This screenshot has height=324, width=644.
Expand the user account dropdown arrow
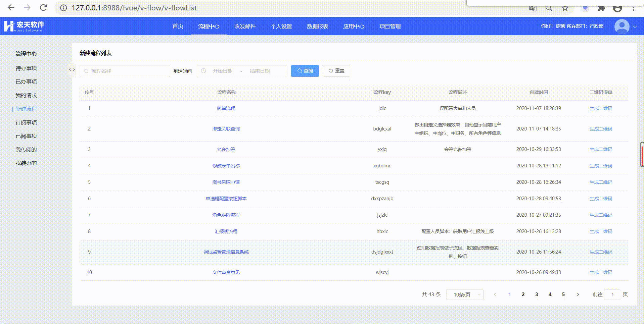click(635, 26)
